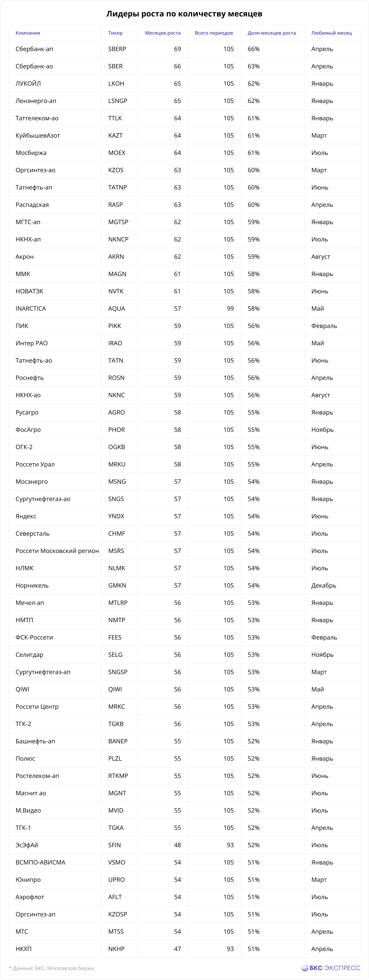Click the NKHP ticker cell
Viewport: 369px width, 980px height.
pyautogui.click(x=116, y=949)
